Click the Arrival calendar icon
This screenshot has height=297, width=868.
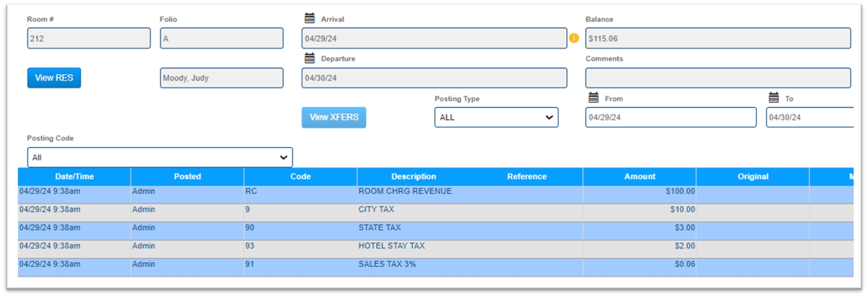(309, 18)
